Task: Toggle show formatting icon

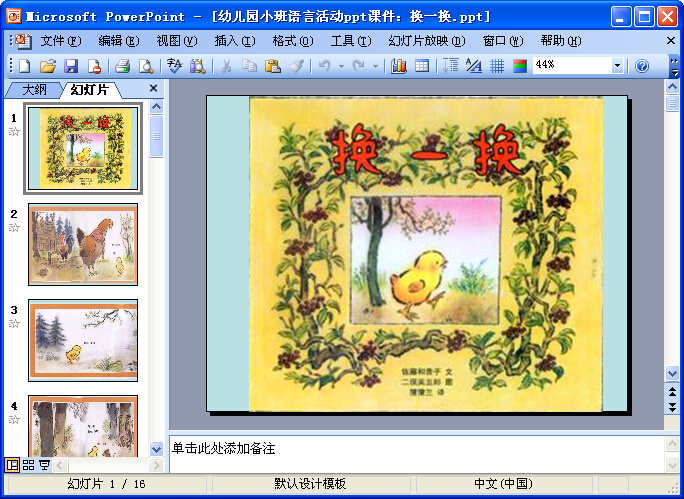Action: tap(474, 66)
